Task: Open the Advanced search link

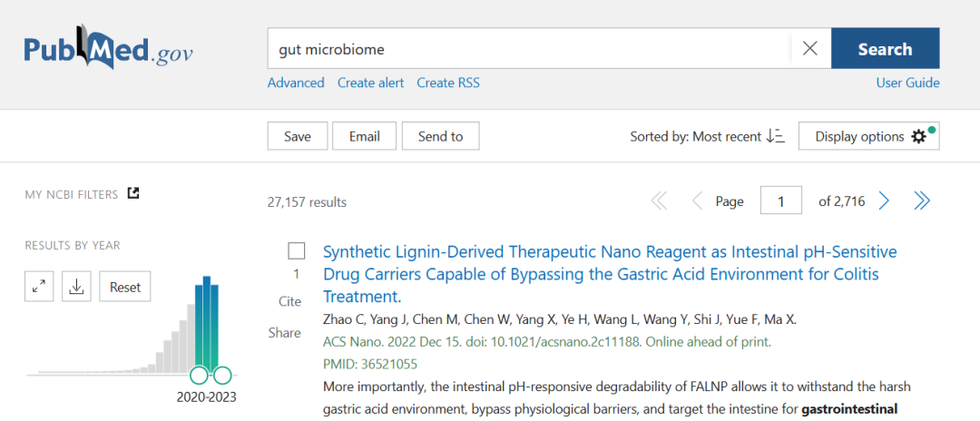Action: (296, 83)
